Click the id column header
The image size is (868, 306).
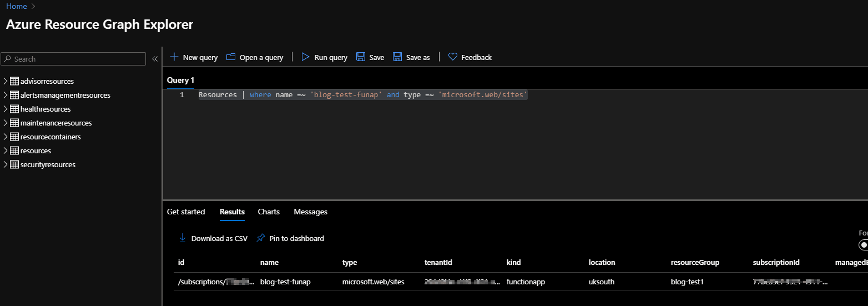coord(181,262)
